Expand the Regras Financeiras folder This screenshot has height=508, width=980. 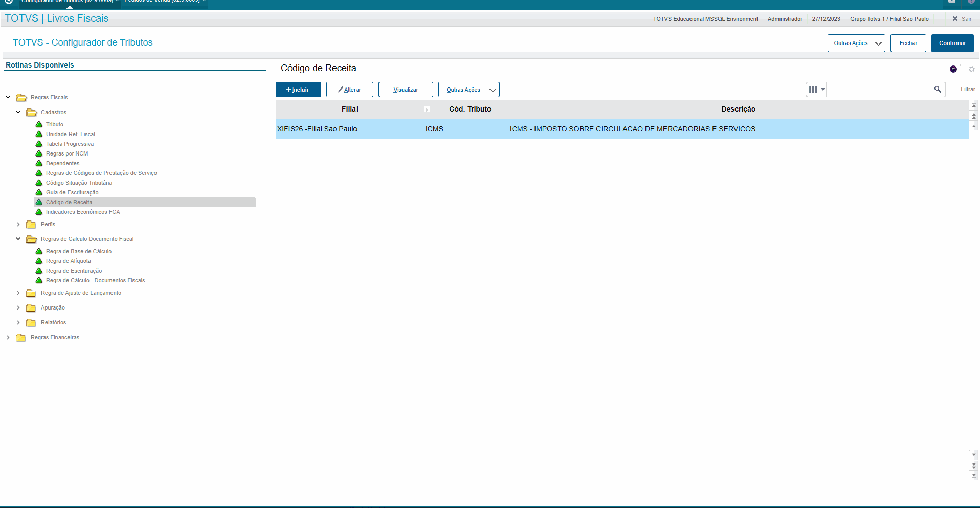tap(8, 337)
